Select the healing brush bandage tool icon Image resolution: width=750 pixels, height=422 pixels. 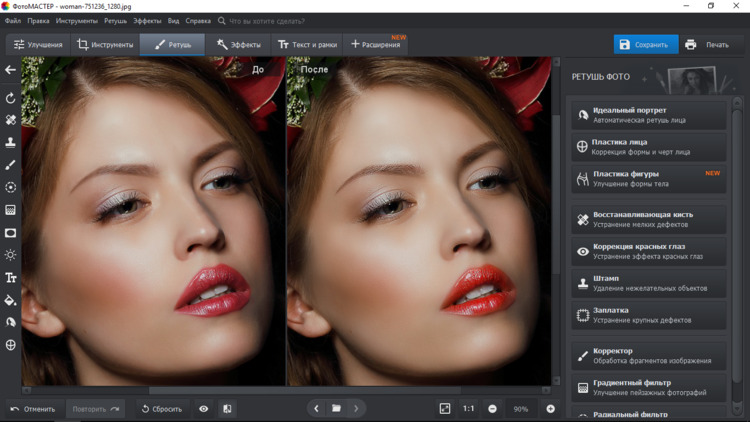click(x=11, y=120)
